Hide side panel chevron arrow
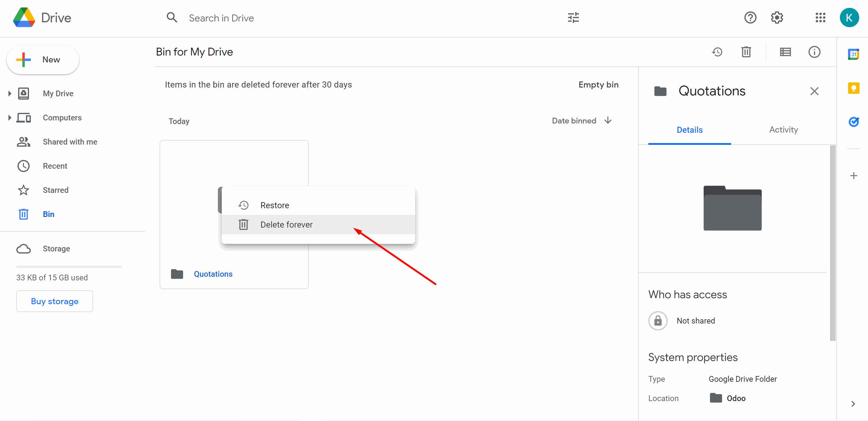The image size is (868, 421). (x=853, y=403)
